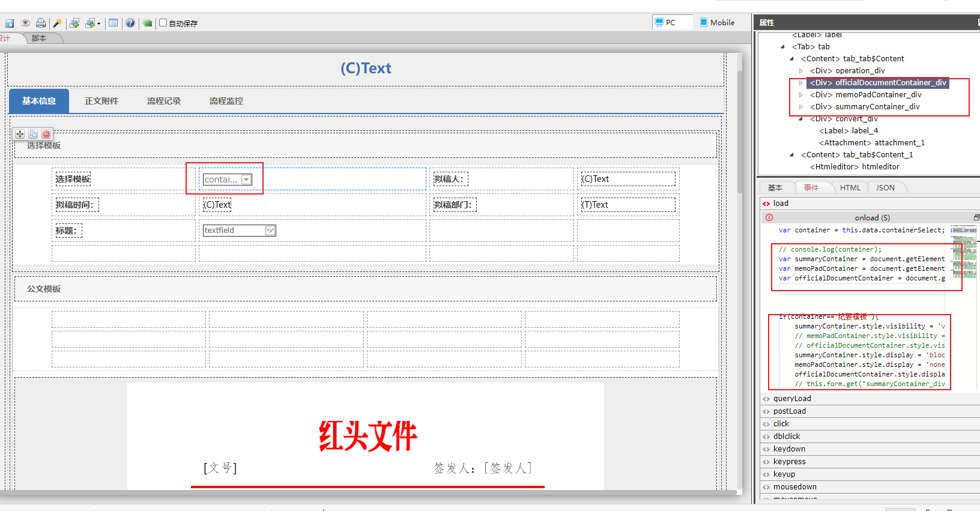
Task: Select the 拟稿人 label
Action: coord(450,179)
